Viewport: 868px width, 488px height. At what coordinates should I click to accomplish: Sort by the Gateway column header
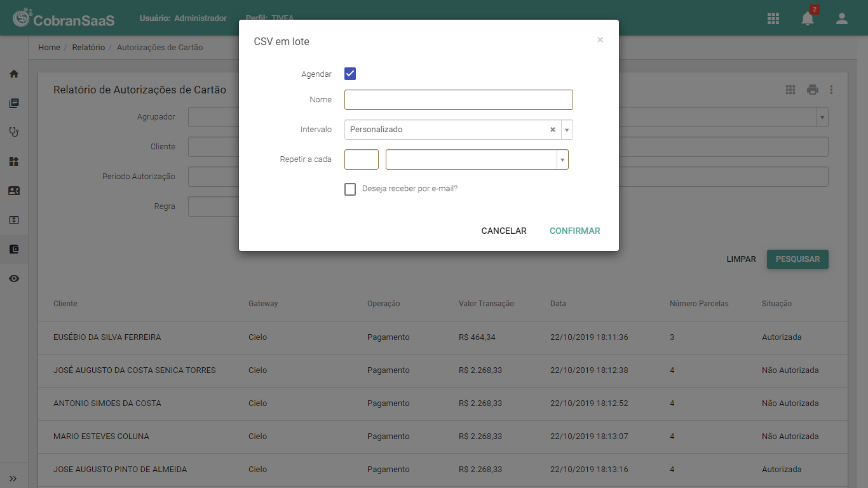point(263,304)
